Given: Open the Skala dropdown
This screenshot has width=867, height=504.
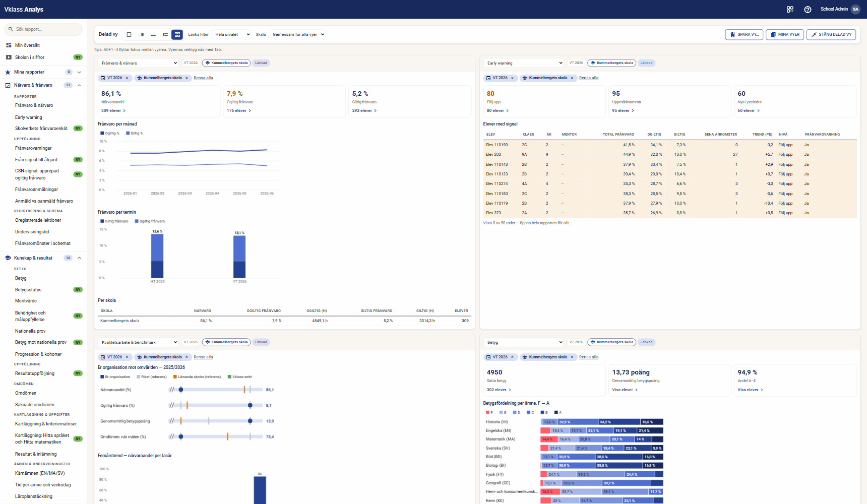Looking at the screenshot, I should [297, 34].
